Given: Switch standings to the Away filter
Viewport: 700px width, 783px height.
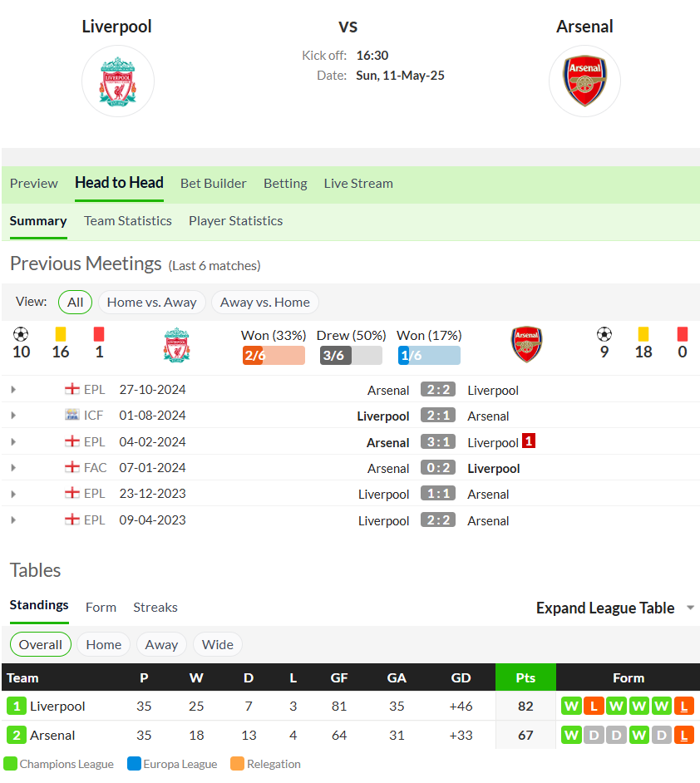Looking at the screenshot, I should 161,645.
